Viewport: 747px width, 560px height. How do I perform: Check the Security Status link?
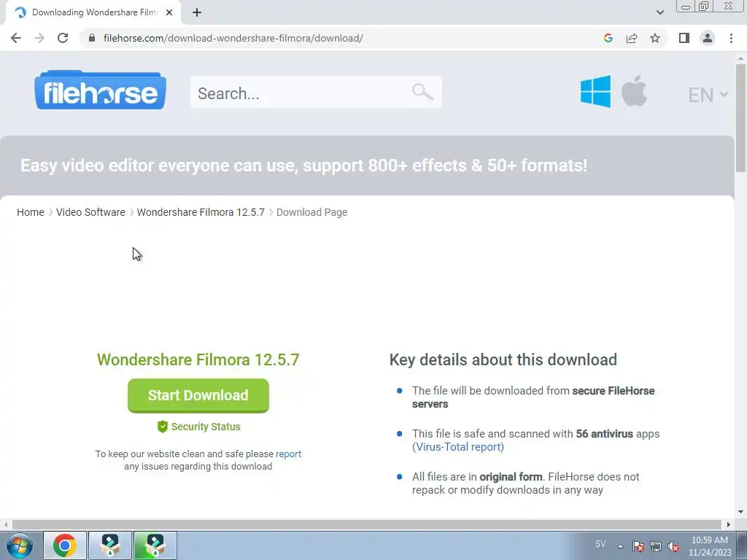pyautogui.click(x=198, y=427)
